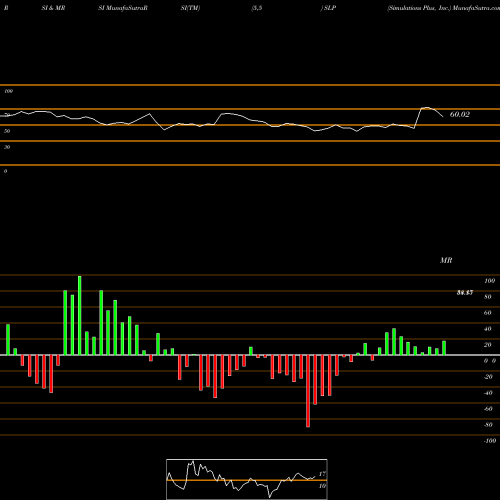Click the -80 label on the MR axis

point(488,425)
